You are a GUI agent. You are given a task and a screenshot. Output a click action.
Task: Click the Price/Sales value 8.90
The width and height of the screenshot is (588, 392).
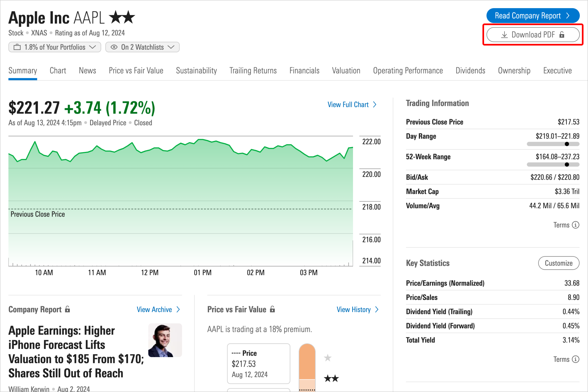click(573, 297)
